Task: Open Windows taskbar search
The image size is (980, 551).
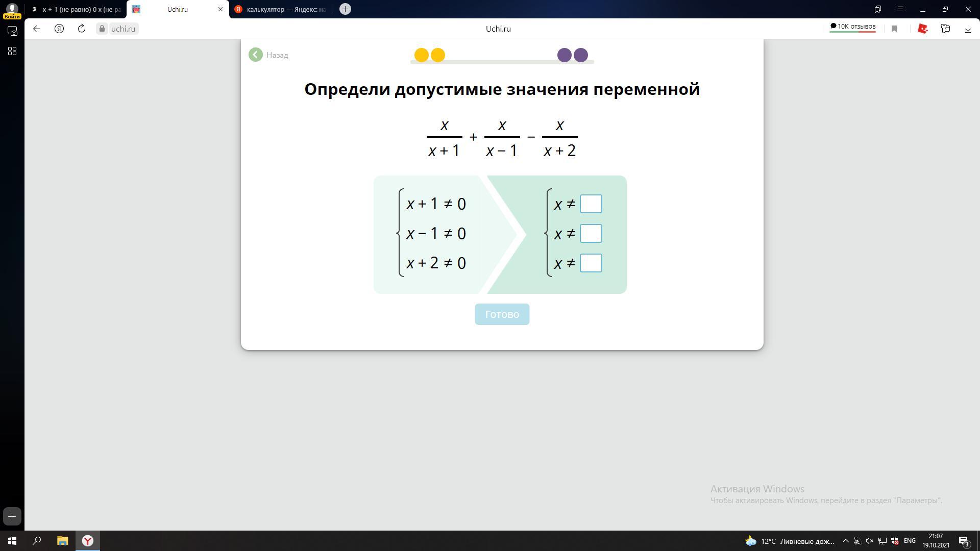Action: click(37, 541)
